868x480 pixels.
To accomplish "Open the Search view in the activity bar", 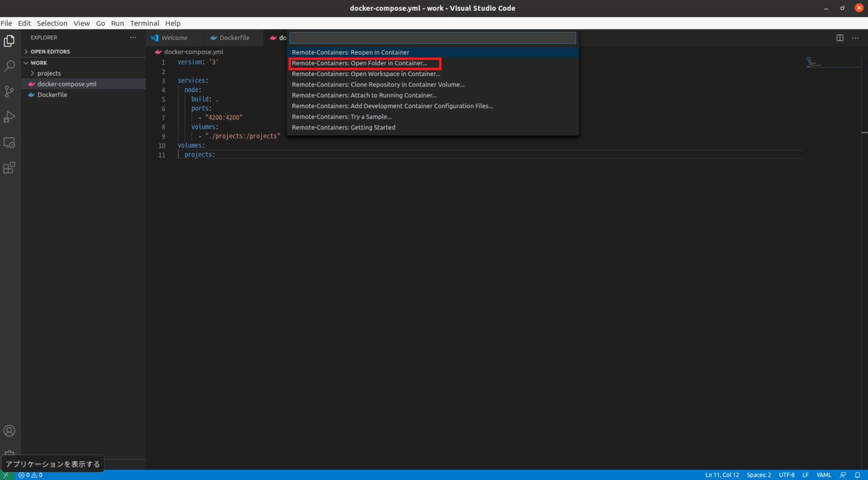I will (x=9, y=66).
